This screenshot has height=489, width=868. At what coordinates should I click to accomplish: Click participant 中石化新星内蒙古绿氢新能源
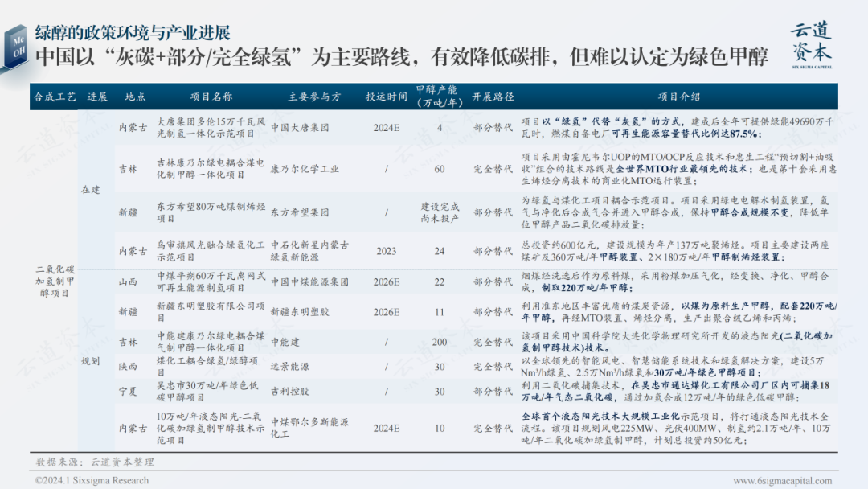(x=309, y=251)
